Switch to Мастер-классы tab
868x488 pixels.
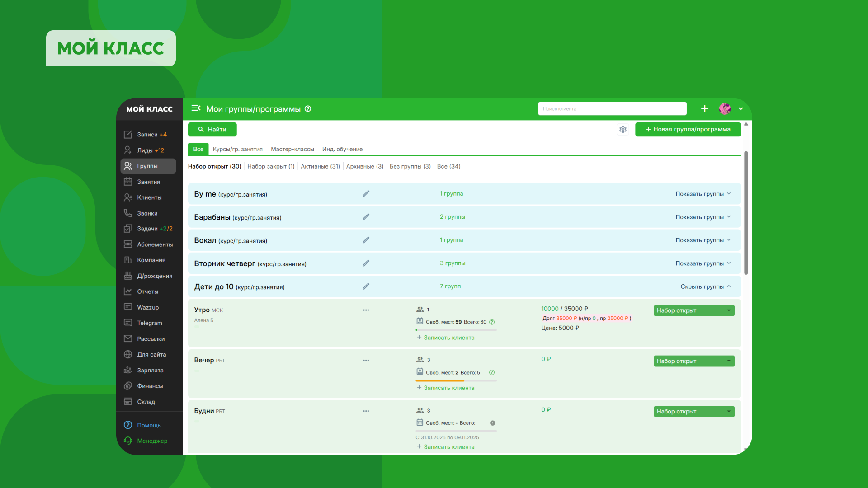click(x=292, y=149)
